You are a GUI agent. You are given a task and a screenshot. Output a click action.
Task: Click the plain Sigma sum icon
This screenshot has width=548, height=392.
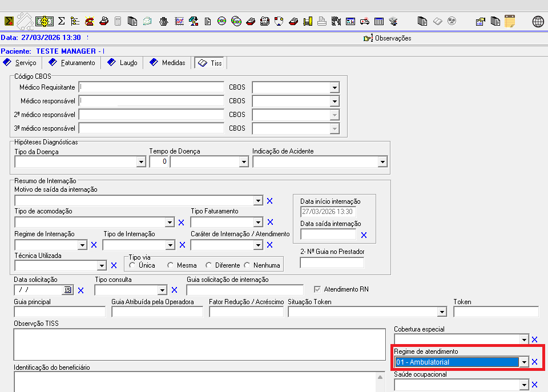[62, 22]
